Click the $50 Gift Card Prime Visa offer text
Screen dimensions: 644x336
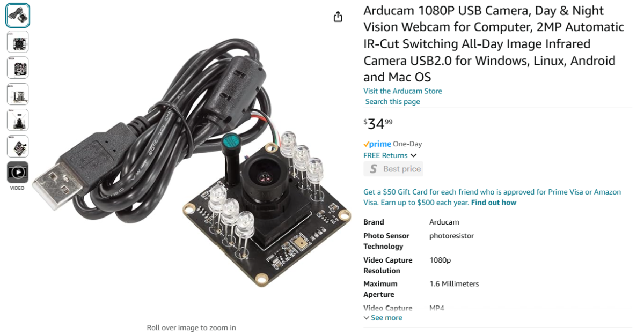point(492,197)
